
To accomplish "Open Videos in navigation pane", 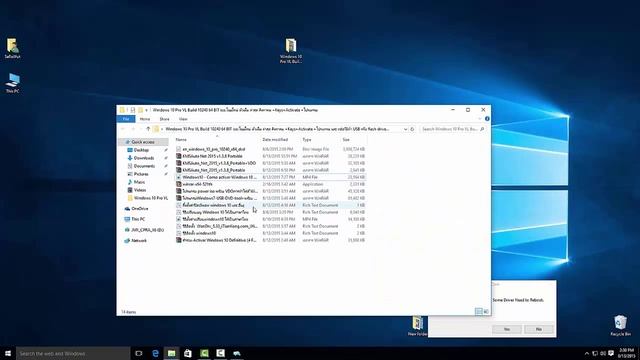I will click(140, 190).
